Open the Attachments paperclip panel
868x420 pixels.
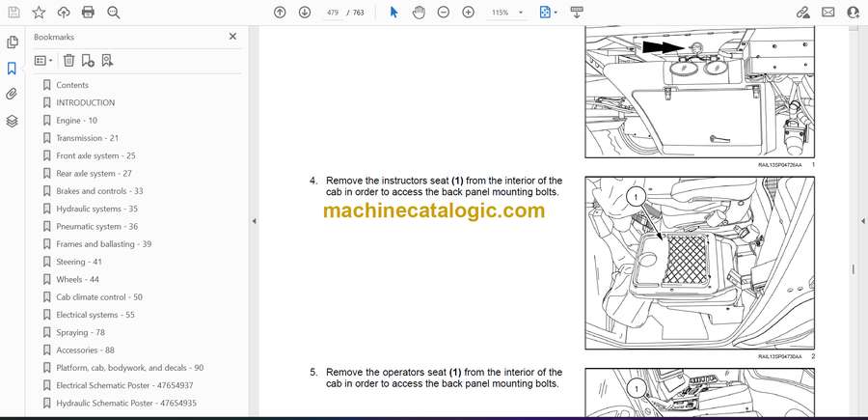point(12,95)
